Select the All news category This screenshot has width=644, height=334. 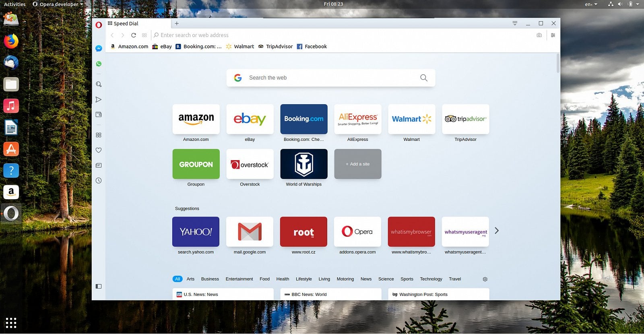[x=178, y=279]
